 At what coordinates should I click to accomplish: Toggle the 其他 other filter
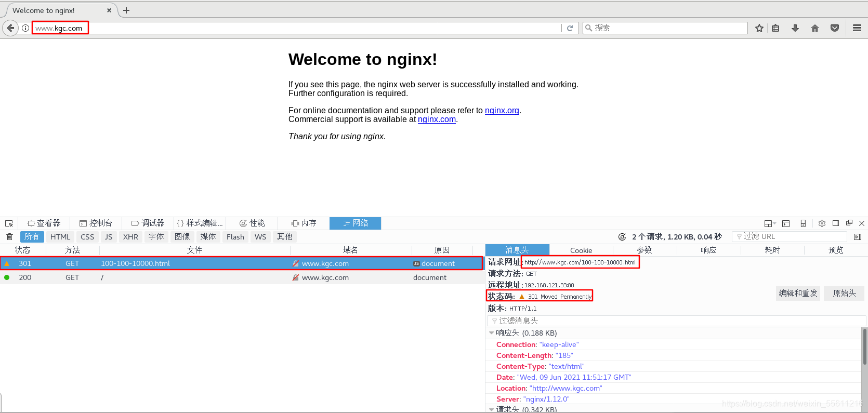point(284,237)
